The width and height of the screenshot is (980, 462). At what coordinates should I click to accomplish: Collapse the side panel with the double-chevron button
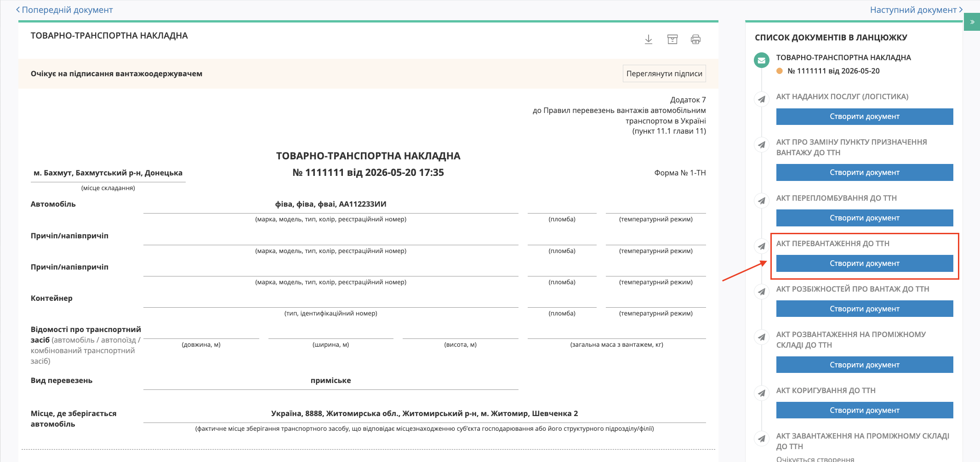click(x=972, y=22)
